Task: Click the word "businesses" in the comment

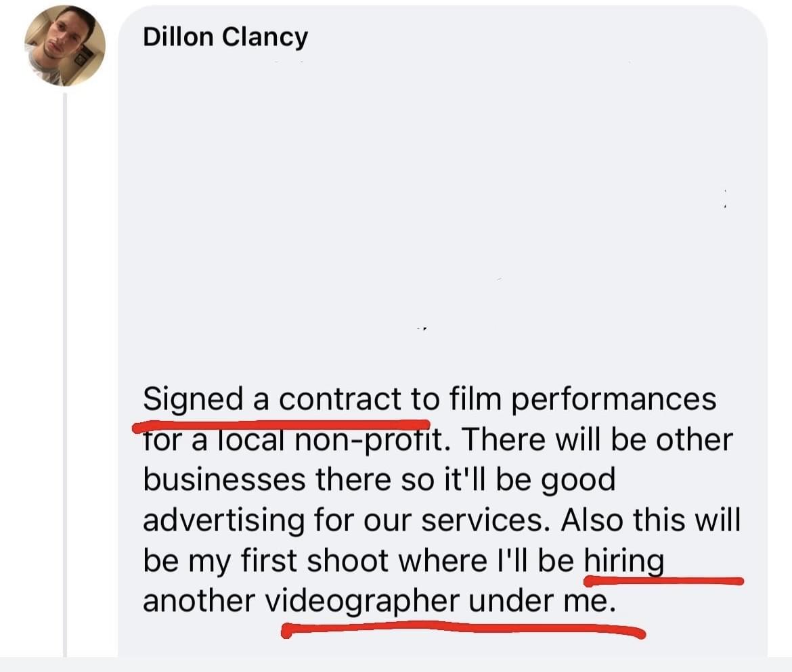Action: click(224, 479)
